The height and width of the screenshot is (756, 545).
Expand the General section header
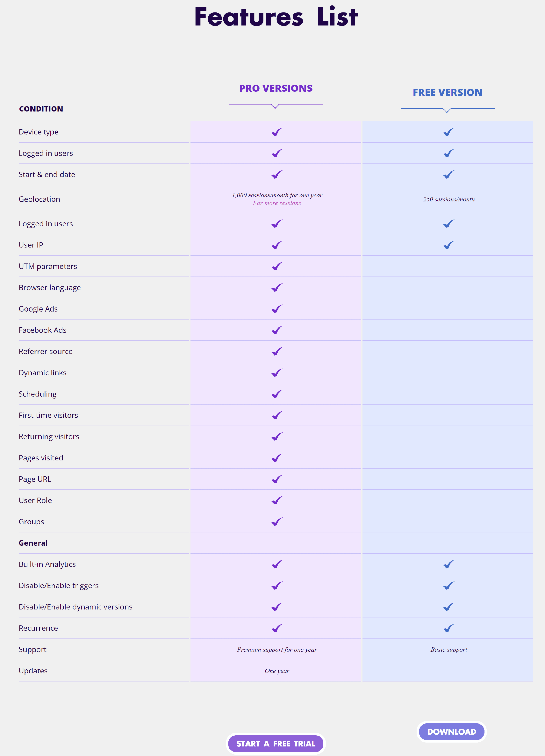[33, 543]
